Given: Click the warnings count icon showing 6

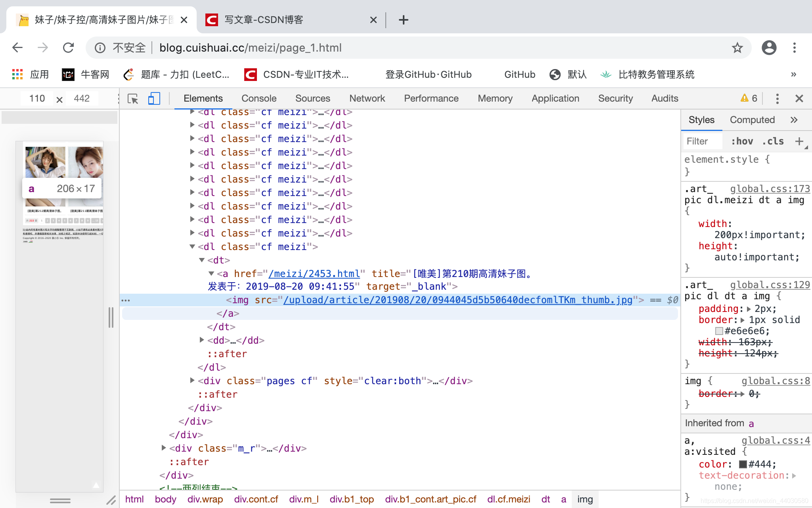Looking at the screenshot, I should (x=749, y=98).
